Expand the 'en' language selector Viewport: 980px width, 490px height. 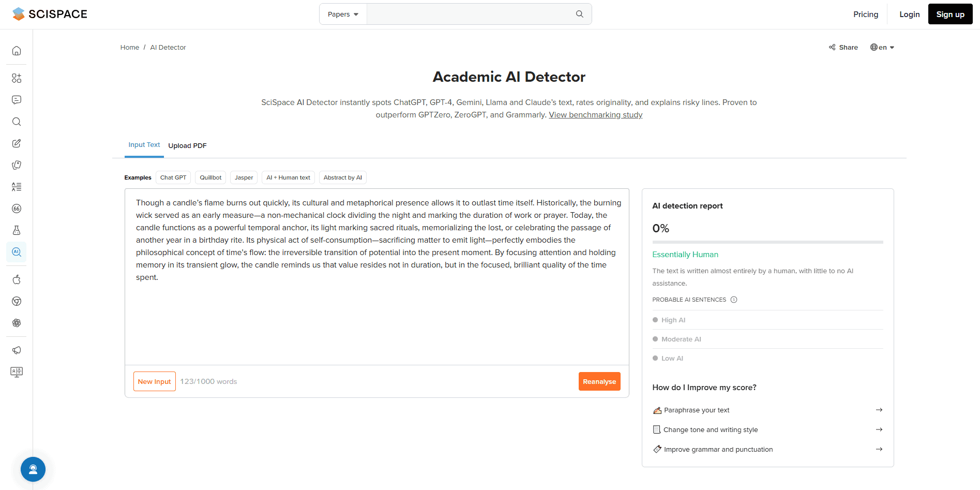point(882,47)
